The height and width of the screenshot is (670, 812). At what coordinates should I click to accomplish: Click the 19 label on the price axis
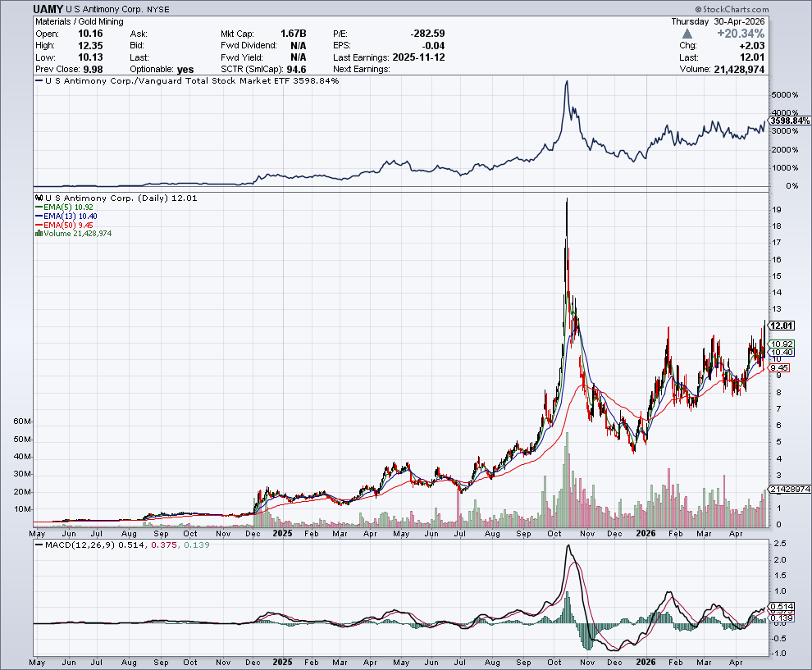coord(777,210)
